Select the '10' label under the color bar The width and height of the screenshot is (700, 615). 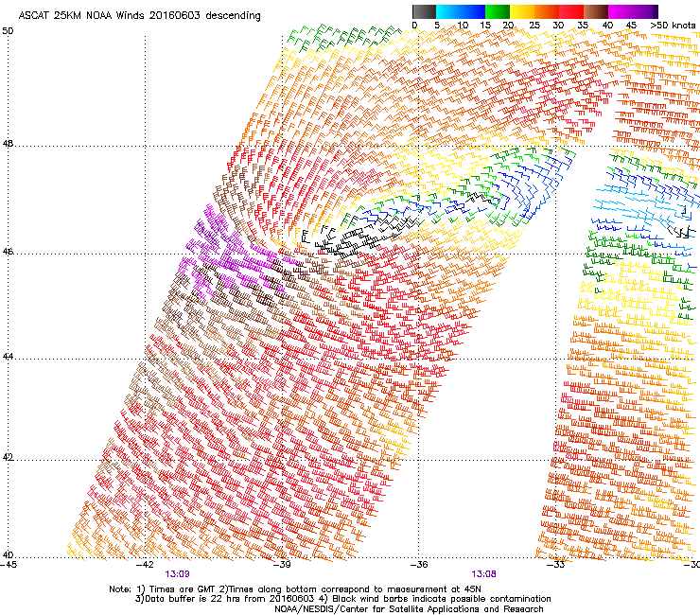pos(463,26)
